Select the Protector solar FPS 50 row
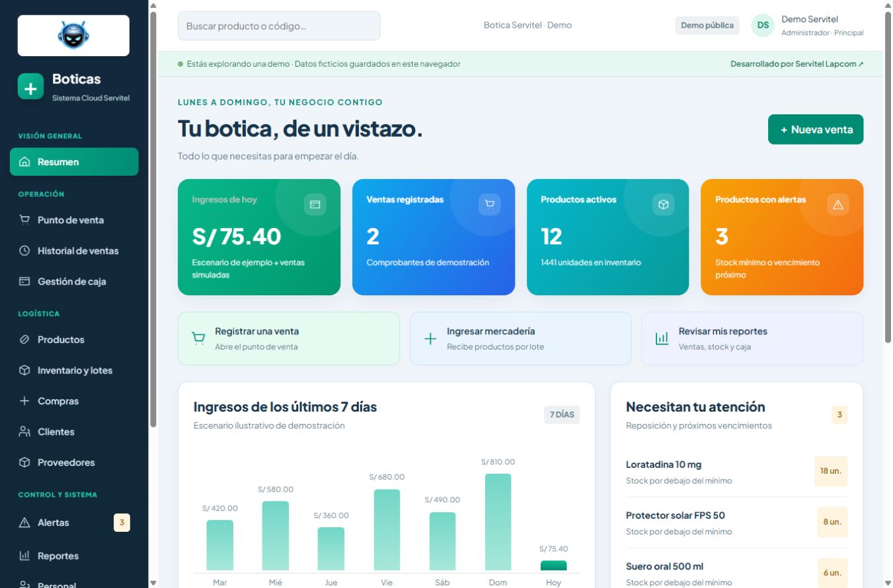The height and width of the screenshot is (588, 893). point(737,523)
